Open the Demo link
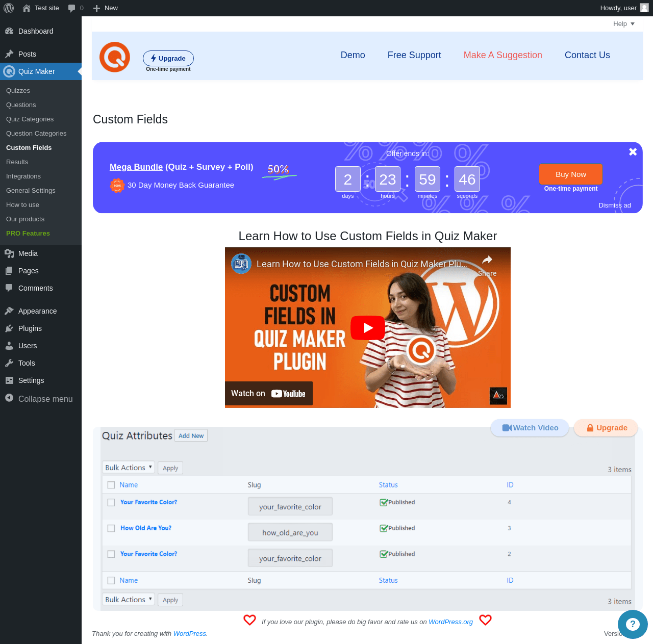This screenshot has width=653, height=644. [353, 55]
